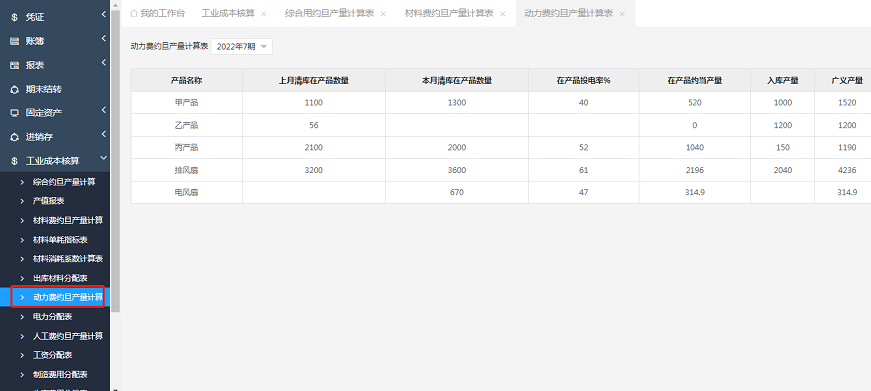Expand the 固定资产 menu chevron

tap(104, 111)
